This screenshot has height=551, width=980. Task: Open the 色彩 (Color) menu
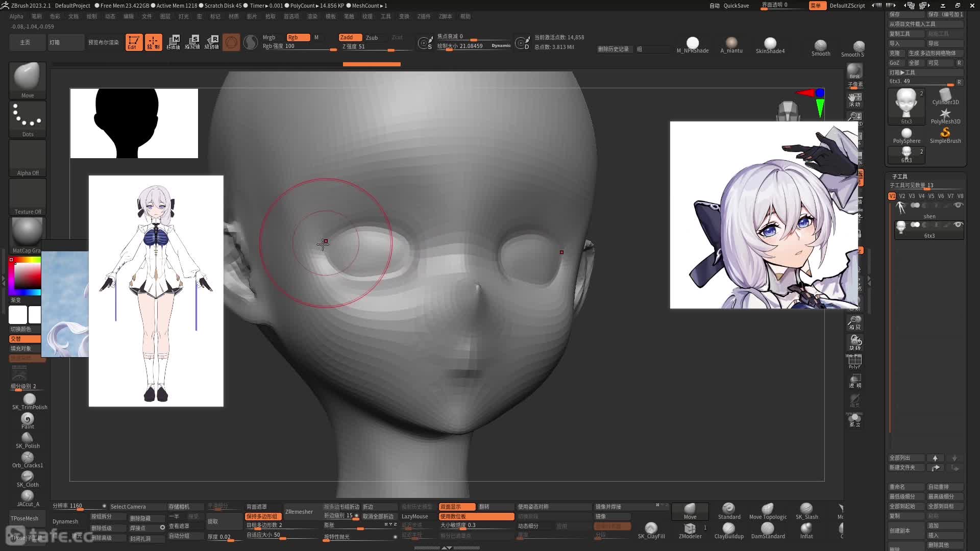coord(55,16)
